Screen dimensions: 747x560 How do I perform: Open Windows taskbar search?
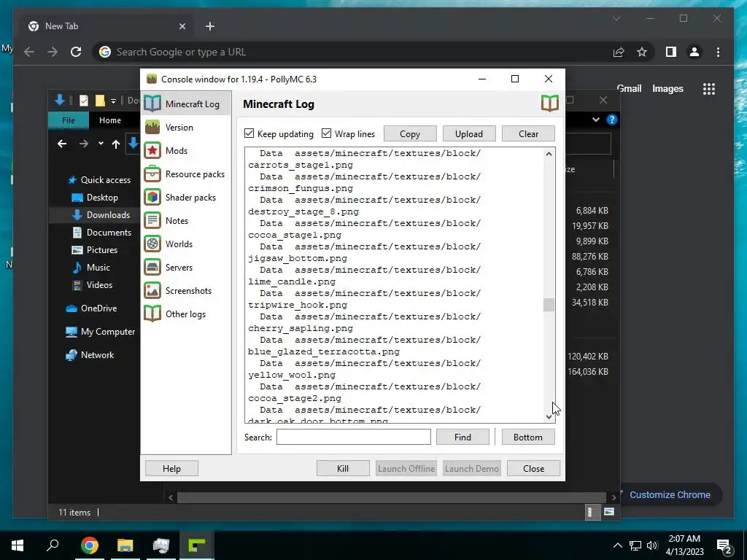pos(53,545)
